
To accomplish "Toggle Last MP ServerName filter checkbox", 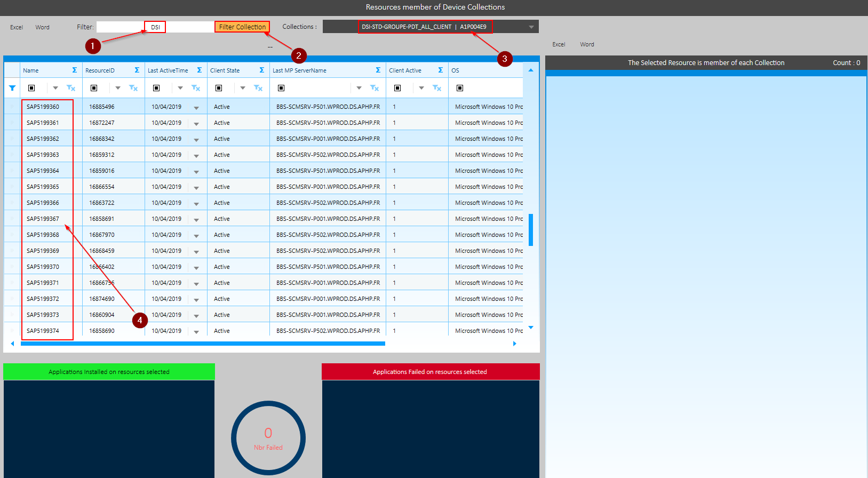I will (281, 88).
